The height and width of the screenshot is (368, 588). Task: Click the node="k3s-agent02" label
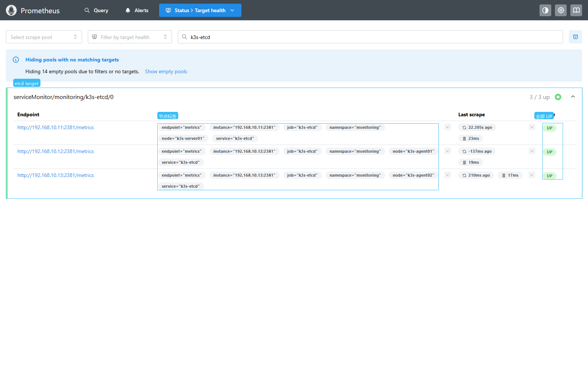(413, 175)
